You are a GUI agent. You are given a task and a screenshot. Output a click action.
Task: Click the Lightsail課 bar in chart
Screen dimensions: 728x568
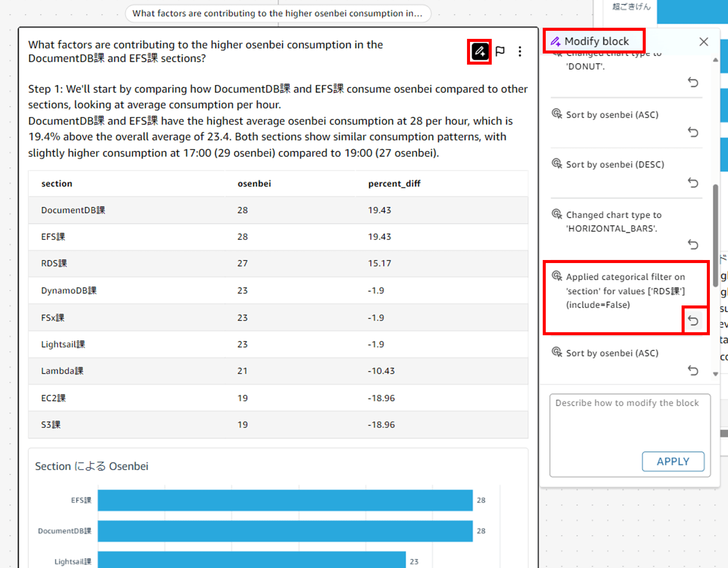coord(252,560)
